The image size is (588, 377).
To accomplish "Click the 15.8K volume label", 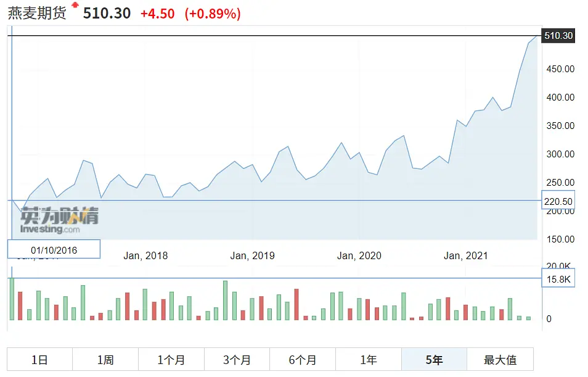I will click(558, 279).
